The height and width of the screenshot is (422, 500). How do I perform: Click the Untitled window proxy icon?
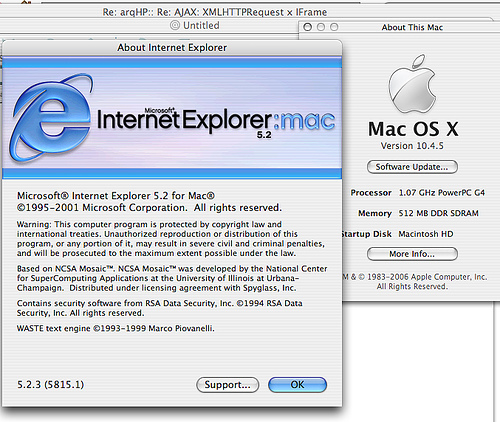pos(175,25)
